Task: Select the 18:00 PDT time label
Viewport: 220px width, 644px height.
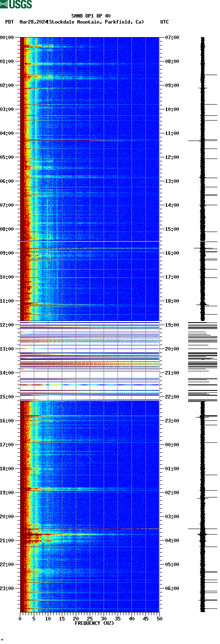Action: [7, 469]
